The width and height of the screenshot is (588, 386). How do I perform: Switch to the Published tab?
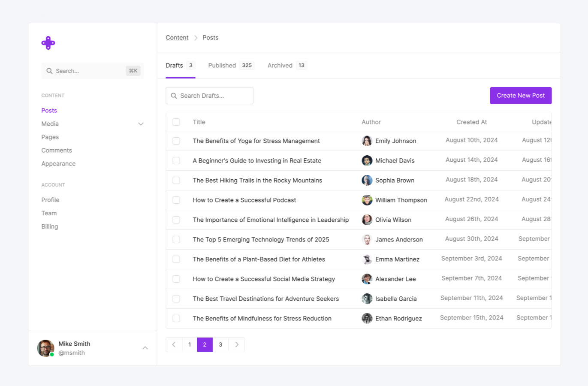coord(222,65)
